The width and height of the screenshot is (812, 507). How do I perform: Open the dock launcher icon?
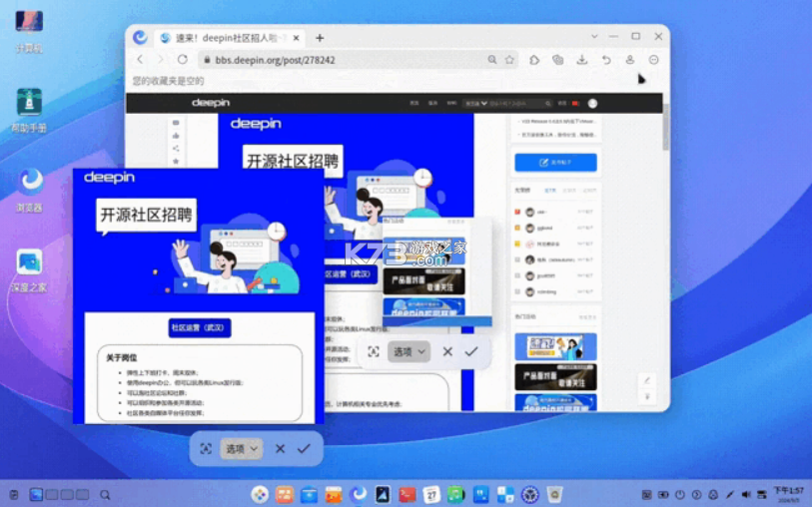coord(260,495)
